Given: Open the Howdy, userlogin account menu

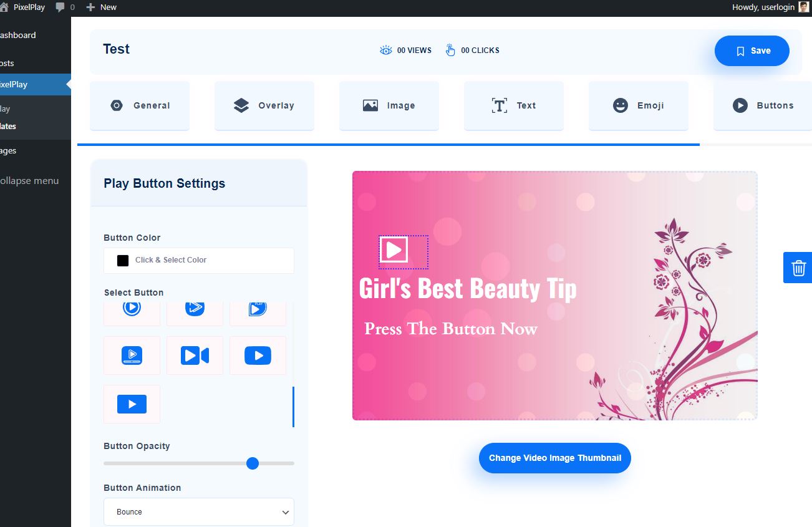Looking at the screenshot, I should (771, 7).
